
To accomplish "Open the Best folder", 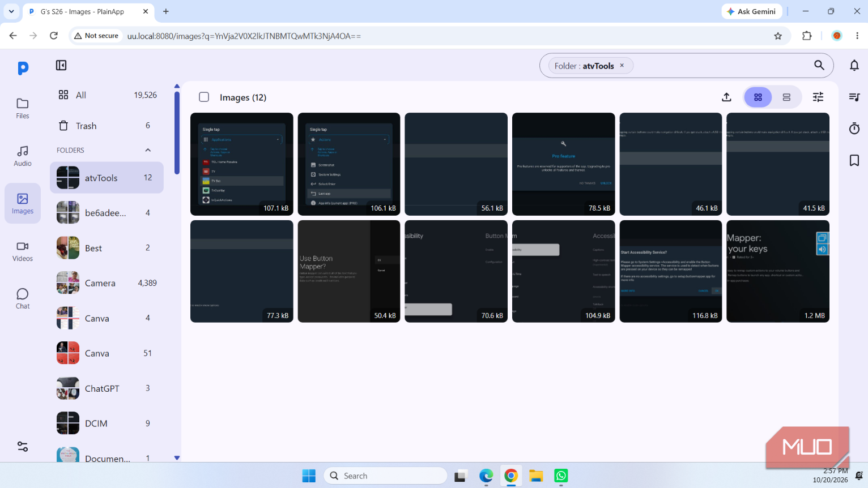I will pos(107,248).
